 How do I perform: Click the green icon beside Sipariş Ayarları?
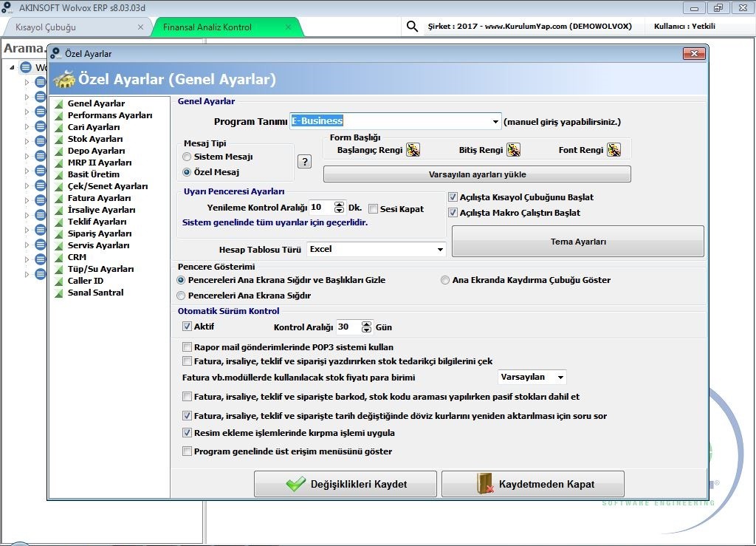click(59, 234)
